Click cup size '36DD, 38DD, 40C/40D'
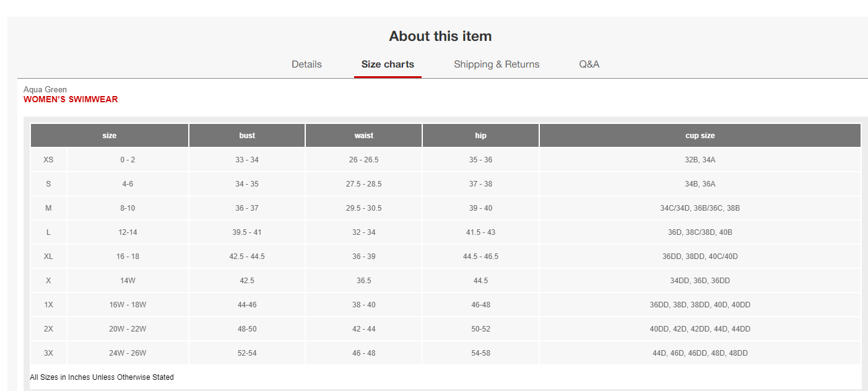 coord(700,257)
